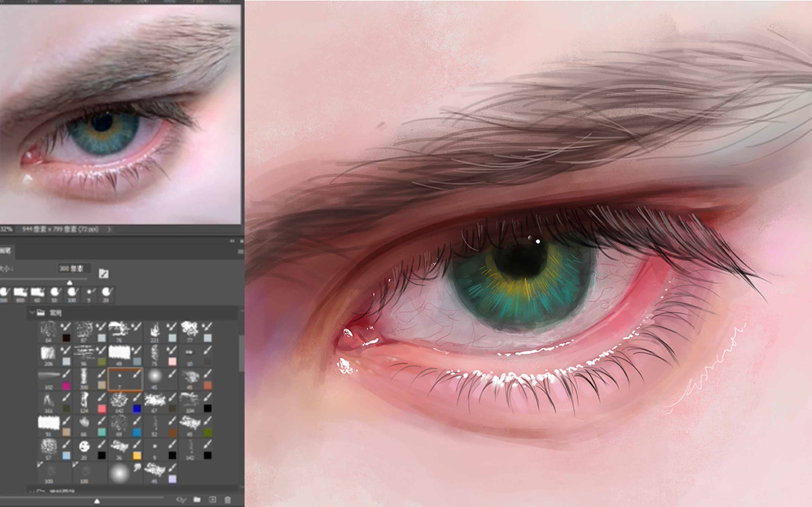This screenshot has height=507, width=812.
Task: Click the brush size slider handle
Action: [70, 283]
